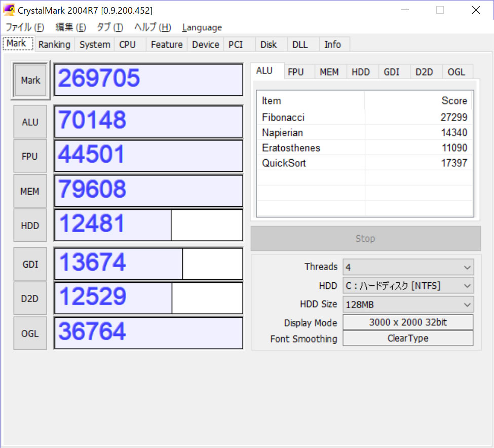Open the タブ (T) menu
Screen dimensions: 494x448
tap(109, 27)
